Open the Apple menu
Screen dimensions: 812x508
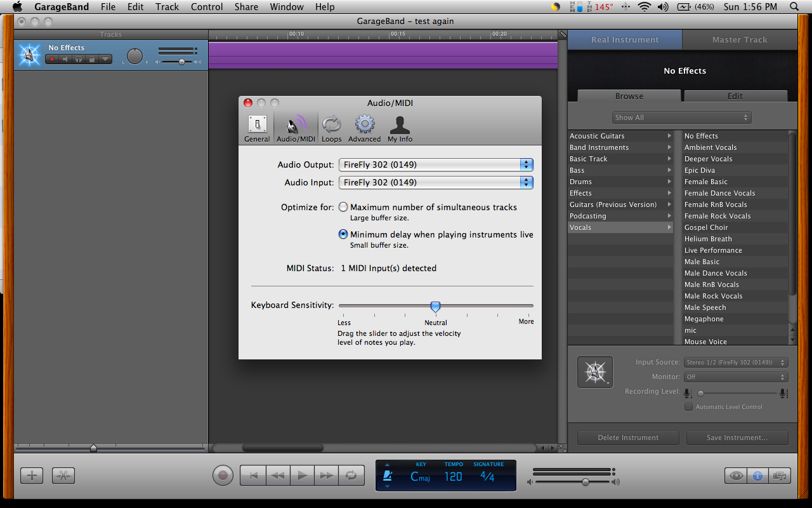click(17, 7)
